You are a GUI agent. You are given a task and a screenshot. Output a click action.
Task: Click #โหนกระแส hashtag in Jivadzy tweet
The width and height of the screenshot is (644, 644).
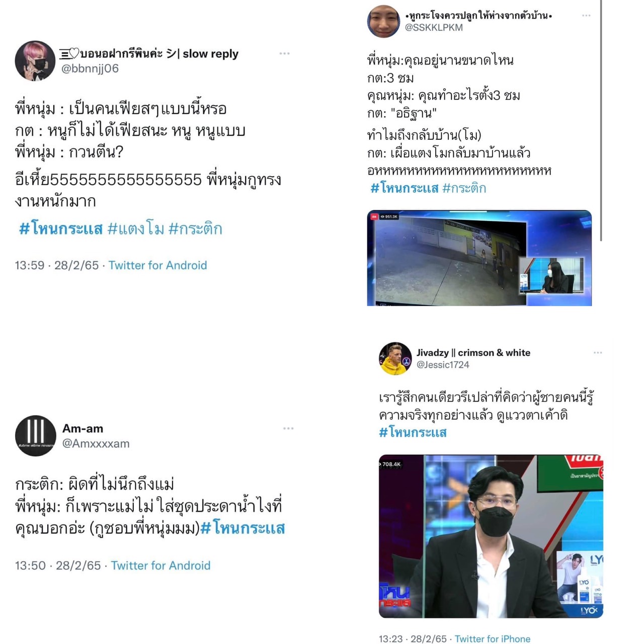(x=413, y=433)
